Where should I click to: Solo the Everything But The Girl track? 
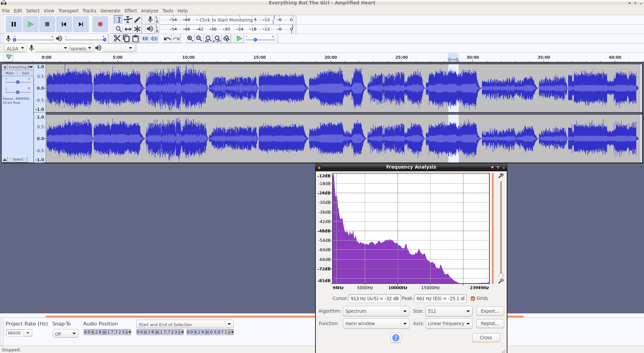click(x=26, y=73)
